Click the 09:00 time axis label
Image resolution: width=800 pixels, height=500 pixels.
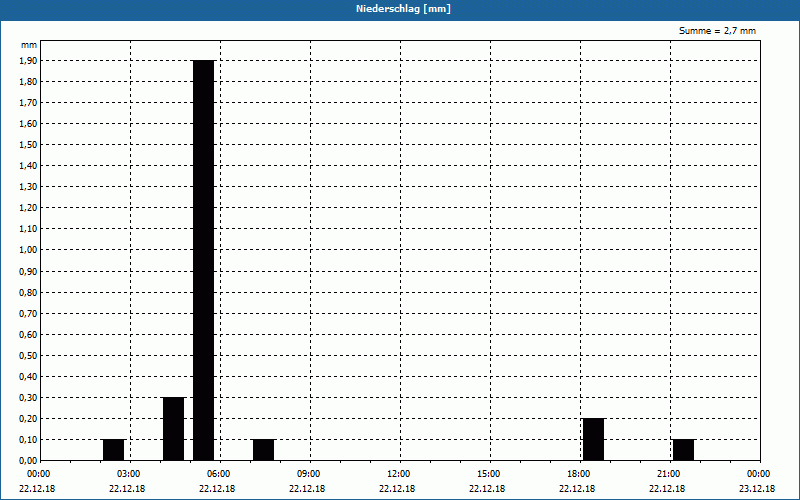click(x=309, y=474)
